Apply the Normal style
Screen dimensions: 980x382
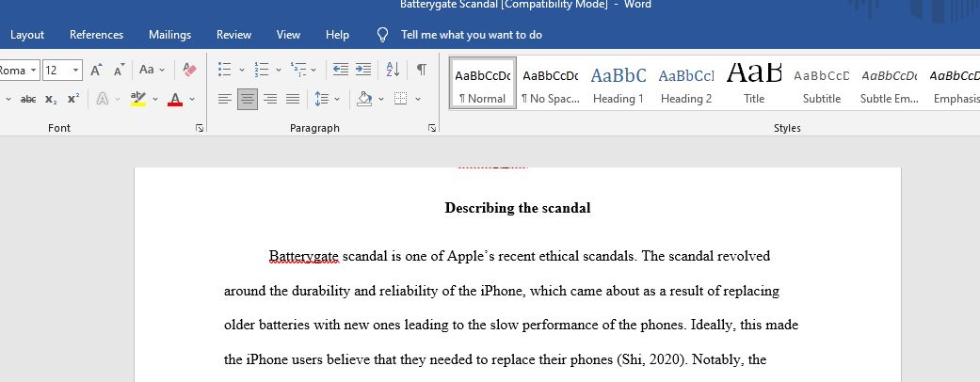tap(483, 84)
